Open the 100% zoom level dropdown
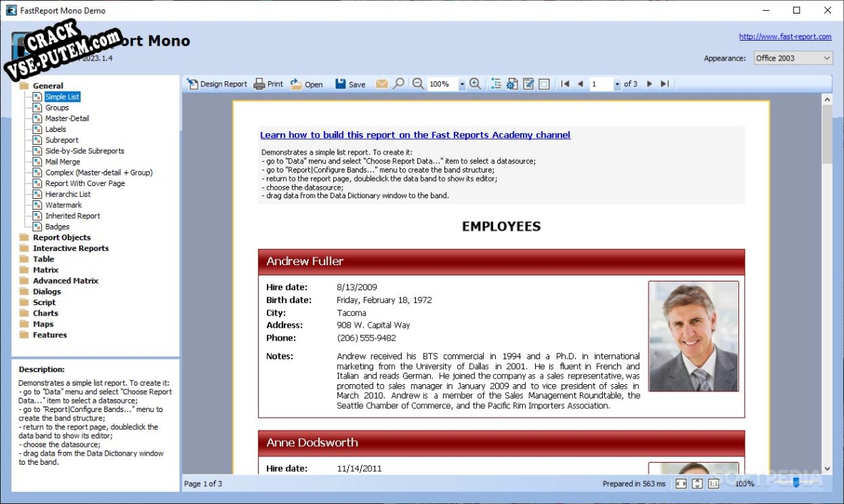Screen dimensions: 844x504 pyautogui.click(x=462, y=85)
